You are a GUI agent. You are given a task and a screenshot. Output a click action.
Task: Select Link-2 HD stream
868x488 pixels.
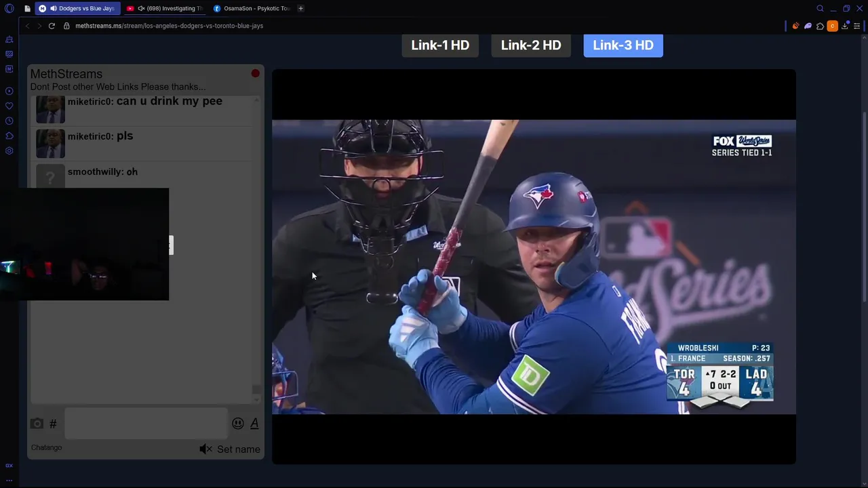(531, 45)
